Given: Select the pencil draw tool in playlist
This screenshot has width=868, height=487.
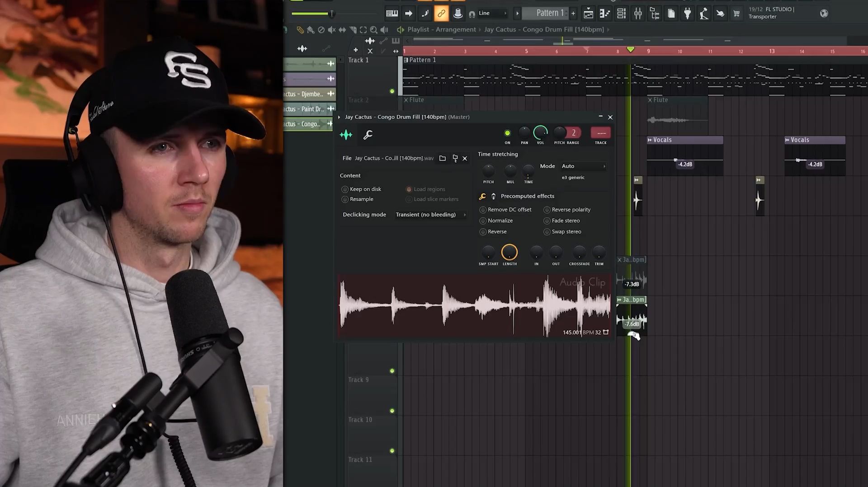Looking at the screenshot, I should pyautogui.click(x=300, y=30).
